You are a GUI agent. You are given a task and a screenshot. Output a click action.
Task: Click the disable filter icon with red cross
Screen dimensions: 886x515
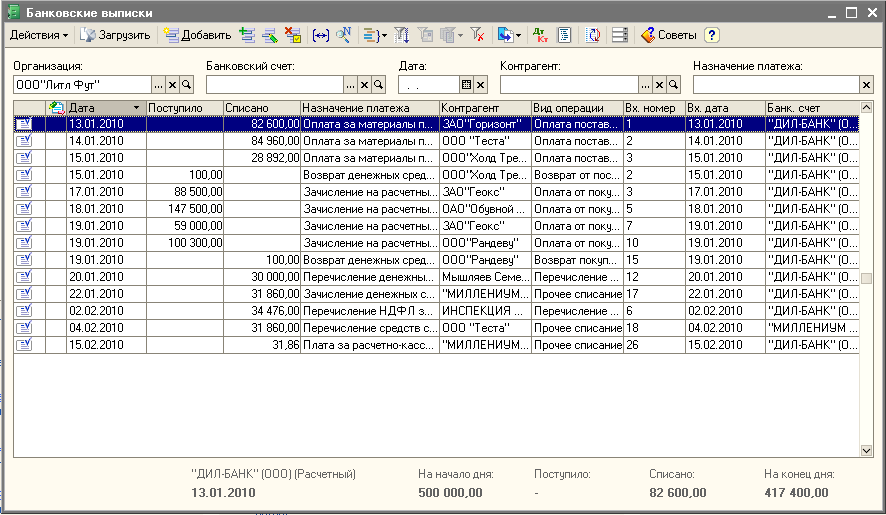(478, 35)
